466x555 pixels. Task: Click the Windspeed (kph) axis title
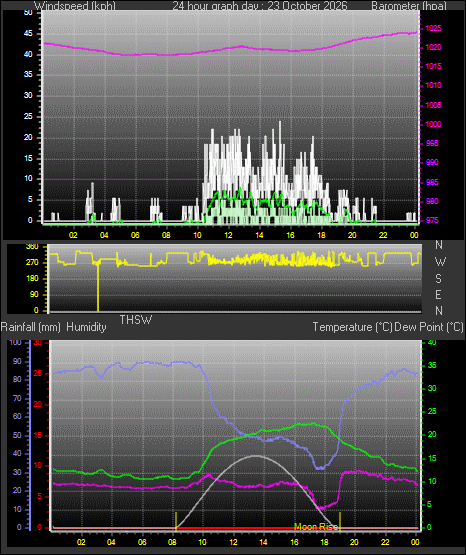tap(75, 5)
